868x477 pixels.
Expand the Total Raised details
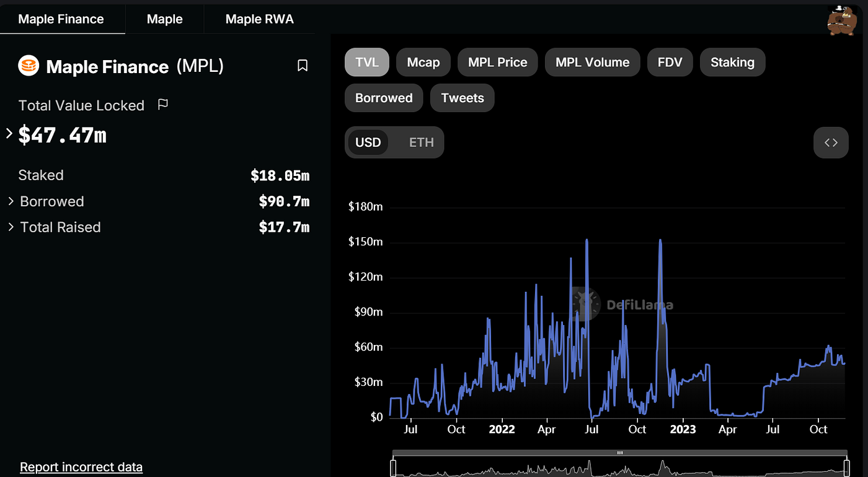pyautogui.click(x=11, y=227)
